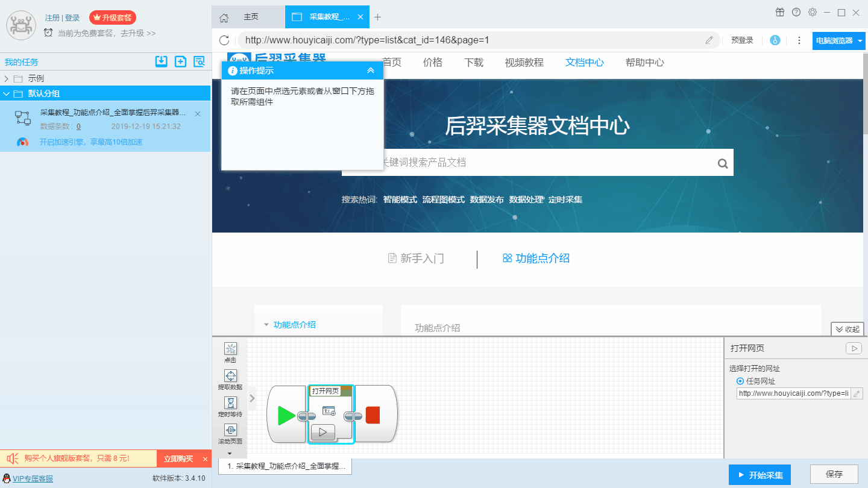Screen dimensions: 868x488
Task: Click the green start node in flowchart
Action: pyautogui.click(x=287, y=415)
